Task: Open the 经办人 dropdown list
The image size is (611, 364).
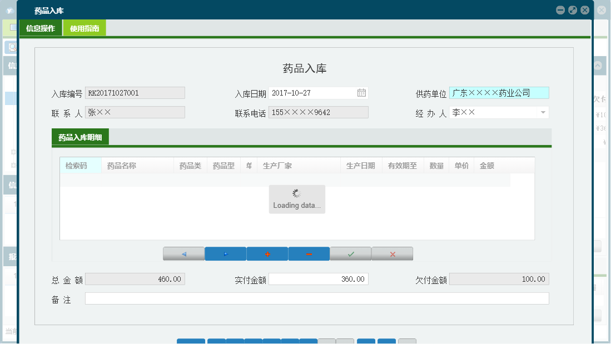Action: pos(542,112)
